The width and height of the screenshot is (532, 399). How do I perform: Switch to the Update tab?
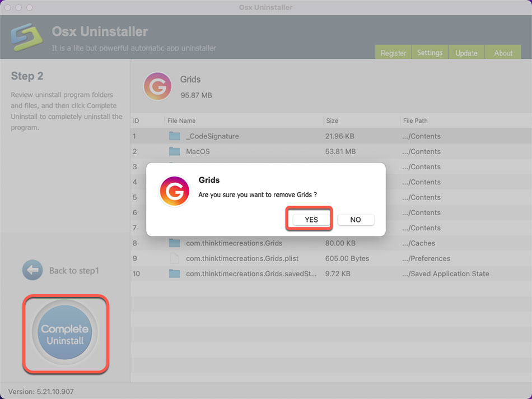(x=466, y=53)
